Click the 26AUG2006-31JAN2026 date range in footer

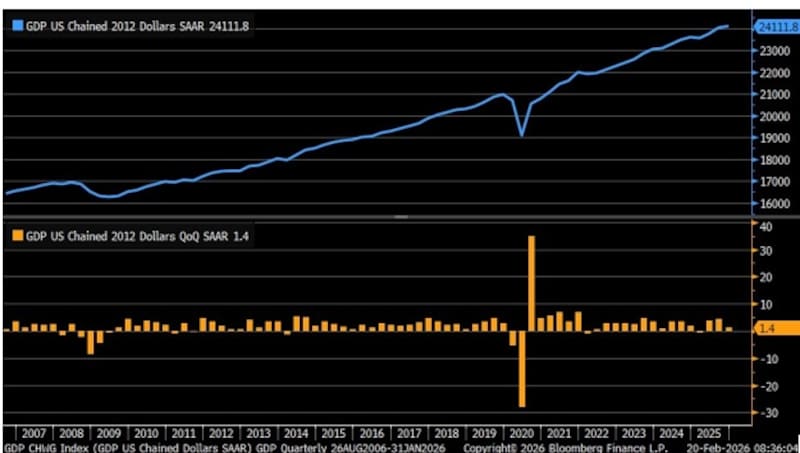click(389, 447)
